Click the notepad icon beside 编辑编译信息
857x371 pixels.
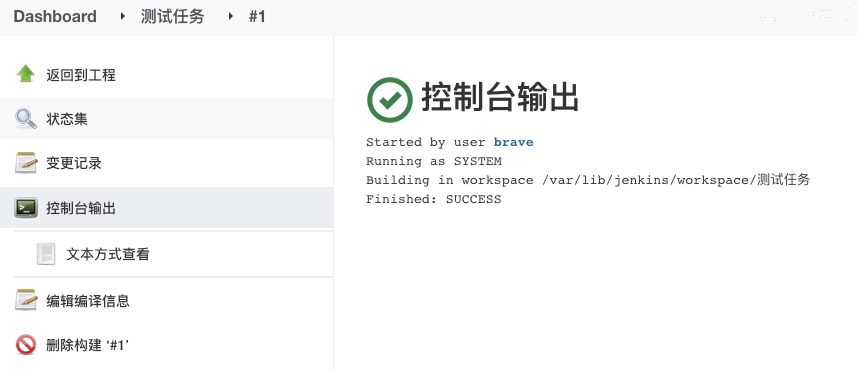[x=26, y=300]
